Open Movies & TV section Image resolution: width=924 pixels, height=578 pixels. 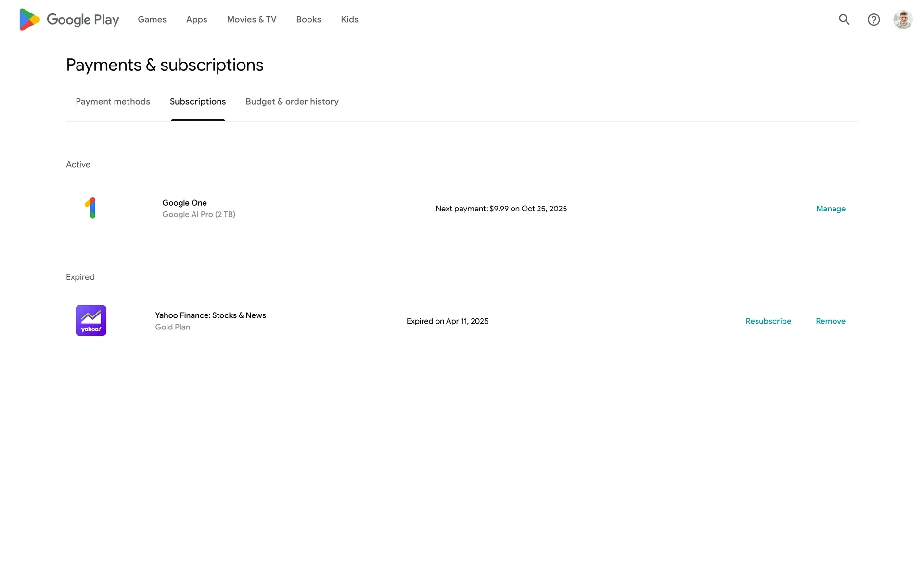[252, 20]
